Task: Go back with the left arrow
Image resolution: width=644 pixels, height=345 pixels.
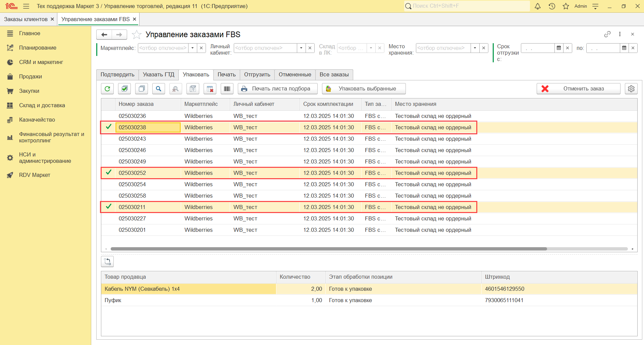Action: click(x=104, y=34)
